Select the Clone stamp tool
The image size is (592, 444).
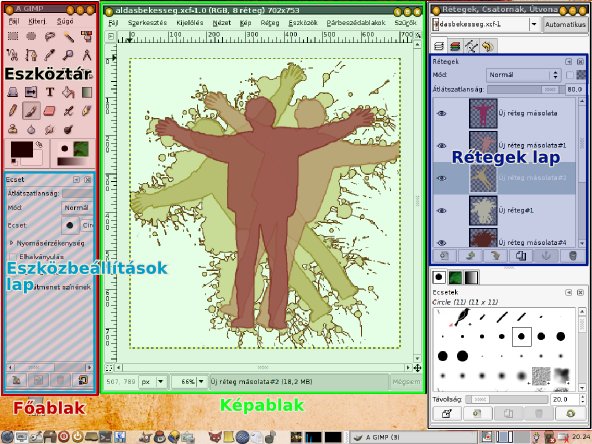coord(13,130)
